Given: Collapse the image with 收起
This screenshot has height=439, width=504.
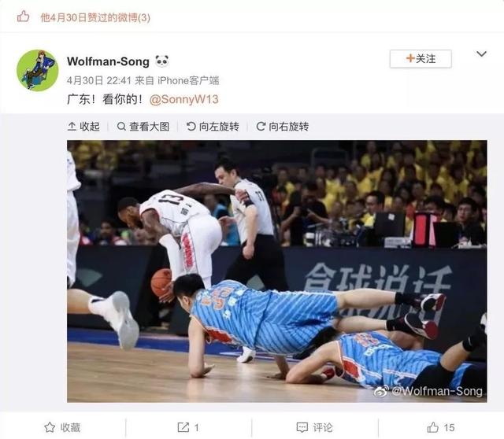Looking at the screenshot, I should point(83,127).
